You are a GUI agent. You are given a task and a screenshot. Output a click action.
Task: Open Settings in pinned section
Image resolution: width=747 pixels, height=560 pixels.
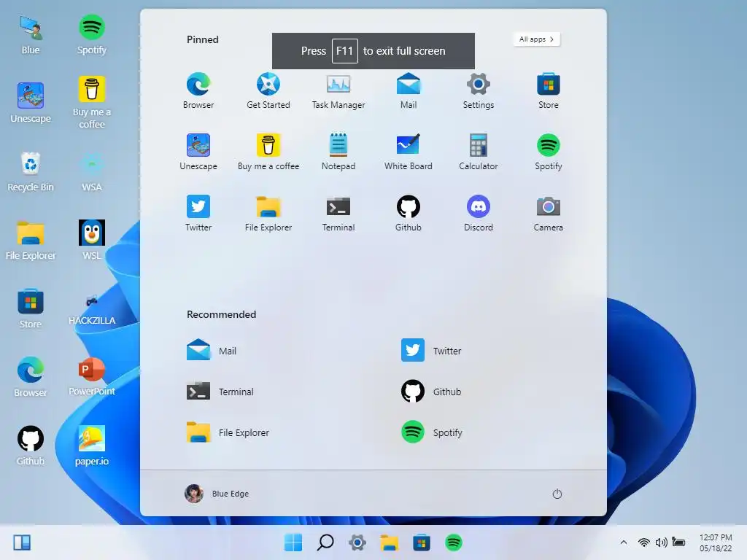479,91
